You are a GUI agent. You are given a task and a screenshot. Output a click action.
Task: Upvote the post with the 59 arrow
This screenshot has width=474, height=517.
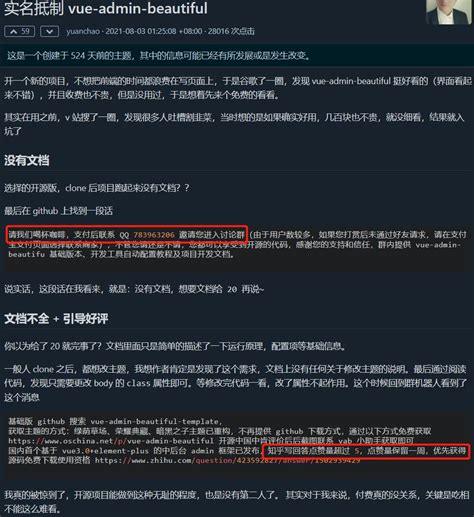19,32
